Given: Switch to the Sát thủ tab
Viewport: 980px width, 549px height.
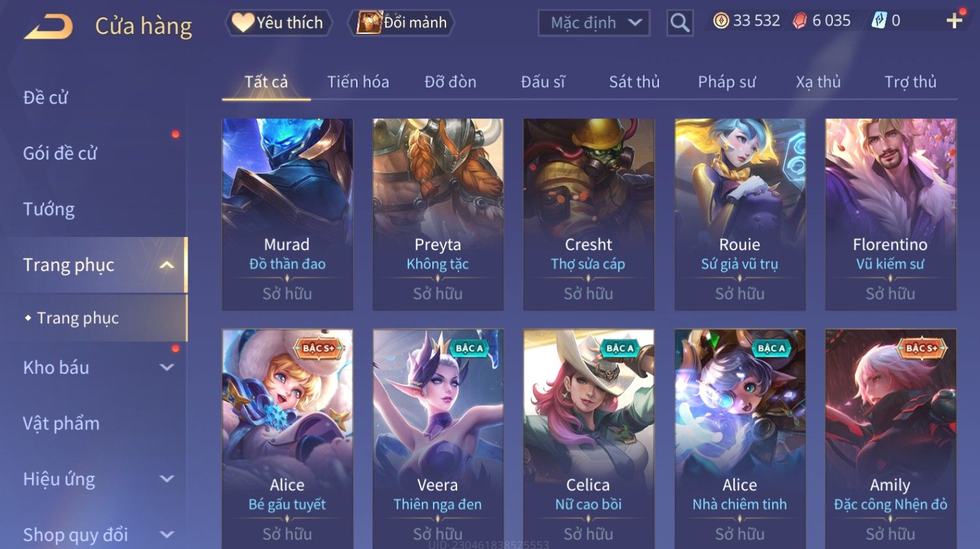Looking at the screenshot, I should click(634, 82).
